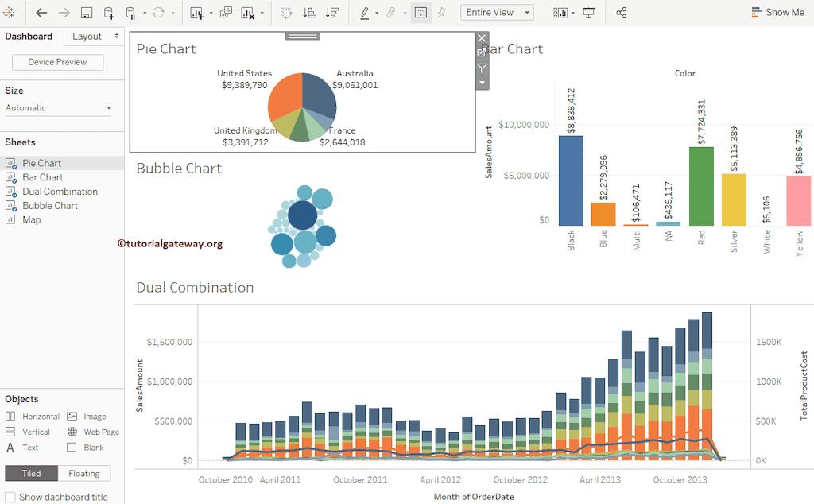814x504 pixels.
Task: Open the Show Me panel
Action: [778, 13]
